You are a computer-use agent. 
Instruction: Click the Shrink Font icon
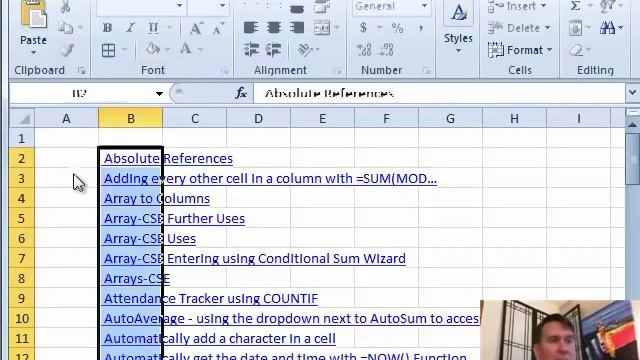click(x=218, y=28)
